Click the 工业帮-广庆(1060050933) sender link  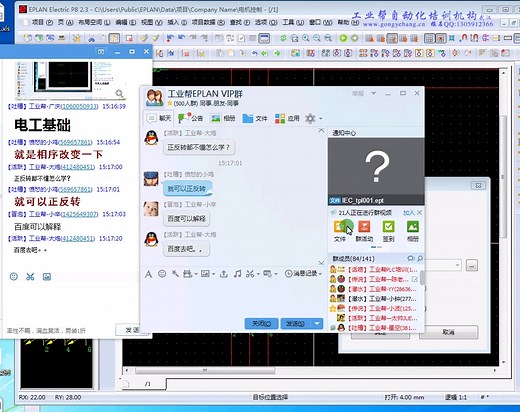(63, 106)
